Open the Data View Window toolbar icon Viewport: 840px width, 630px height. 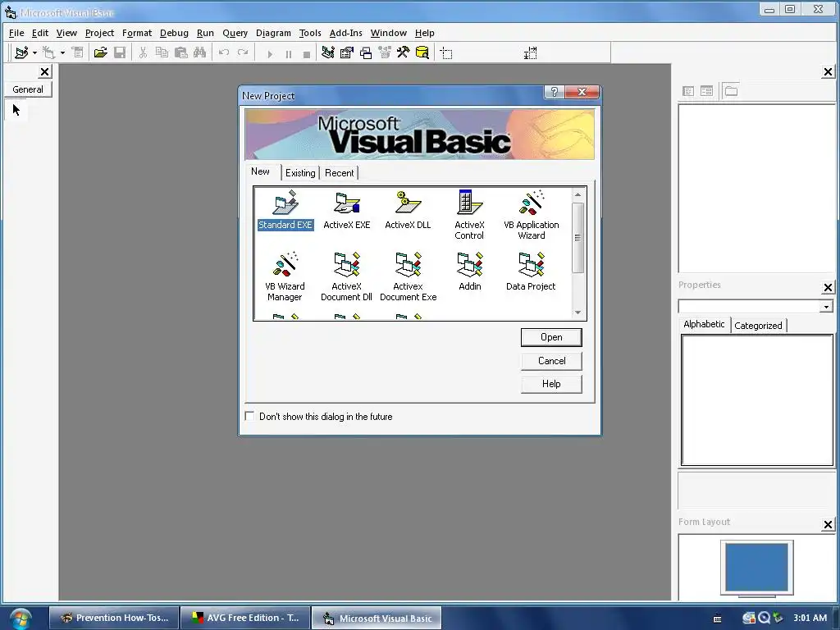point(422,52)
